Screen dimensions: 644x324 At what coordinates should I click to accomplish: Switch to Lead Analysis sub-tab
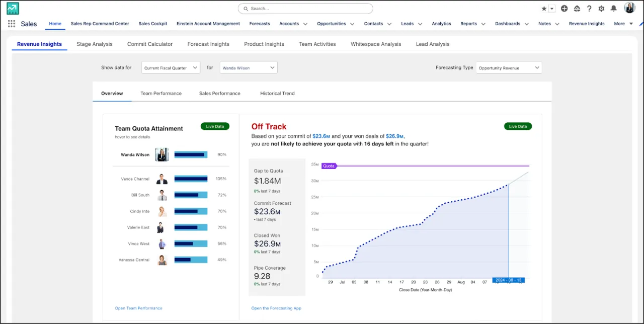[433, 44]
